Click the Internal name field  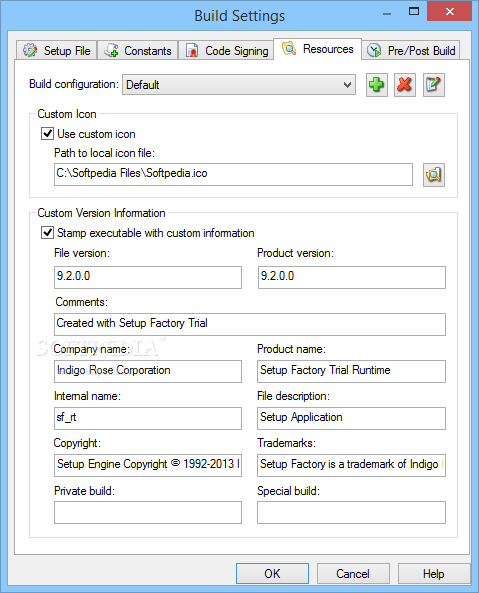coord(148,418)
